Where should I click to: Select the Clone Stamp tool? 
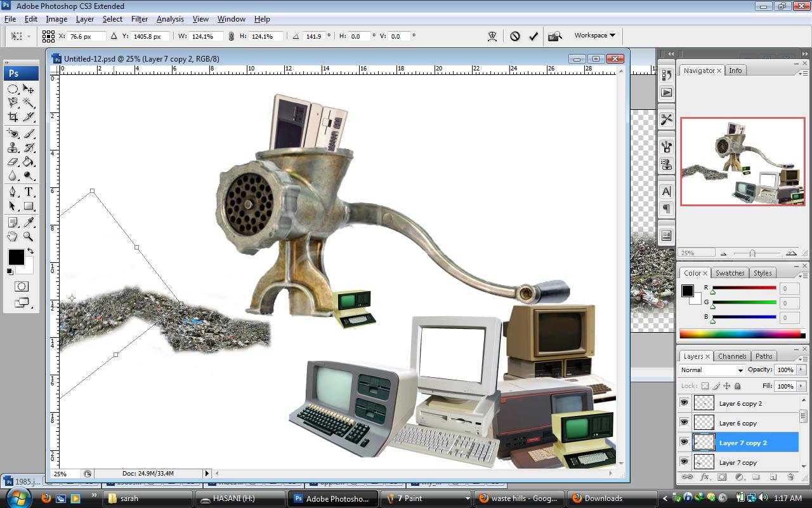[x=13, y=147]
